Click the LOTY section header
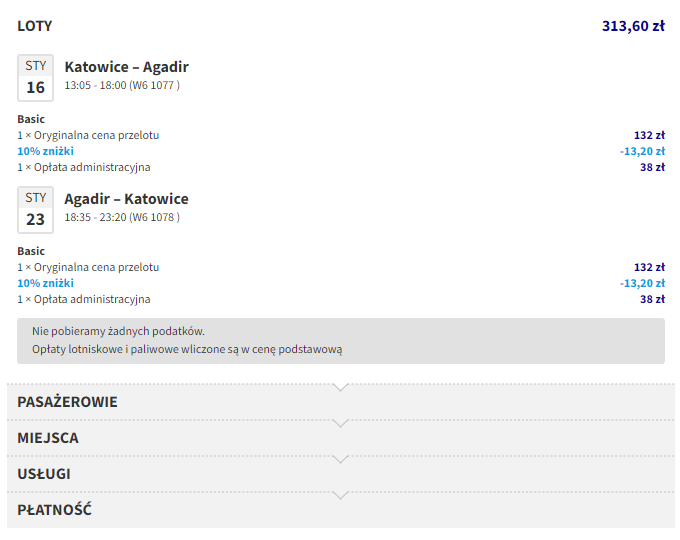 [x=35, y=26]
